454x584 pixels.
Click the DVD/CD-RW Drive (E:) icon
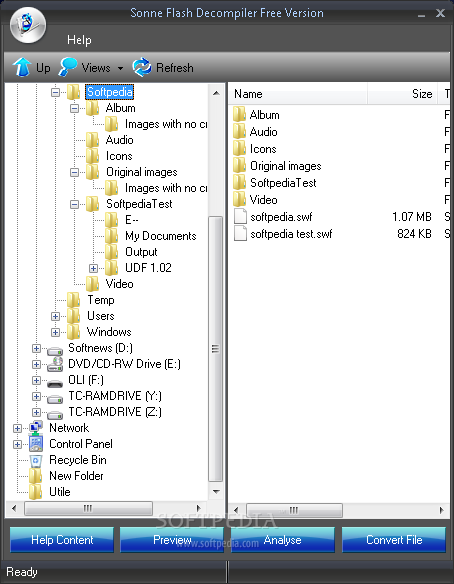55,364
